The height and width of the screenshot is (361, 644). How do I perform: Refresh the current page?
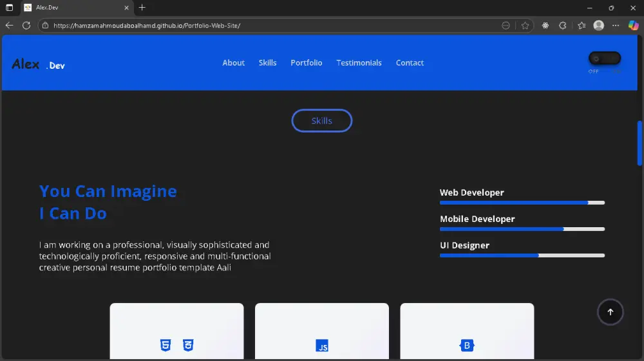pos(26,26)
